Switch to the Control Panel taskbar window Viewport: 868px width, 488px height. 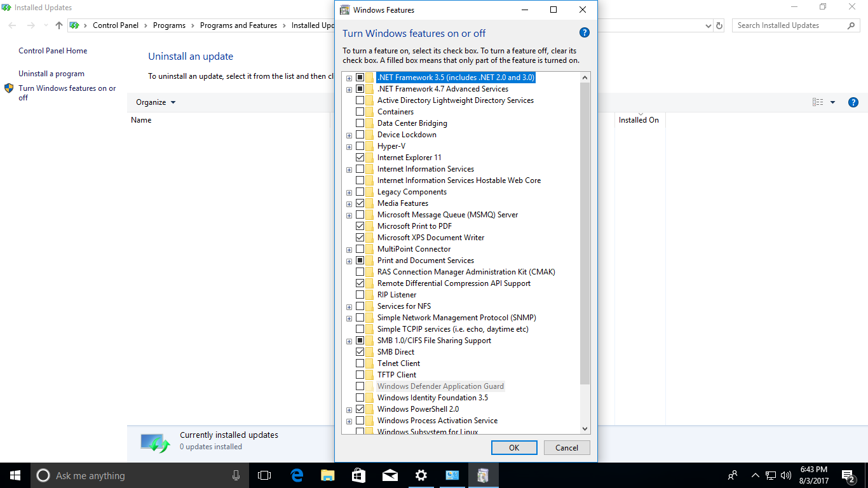452,475
